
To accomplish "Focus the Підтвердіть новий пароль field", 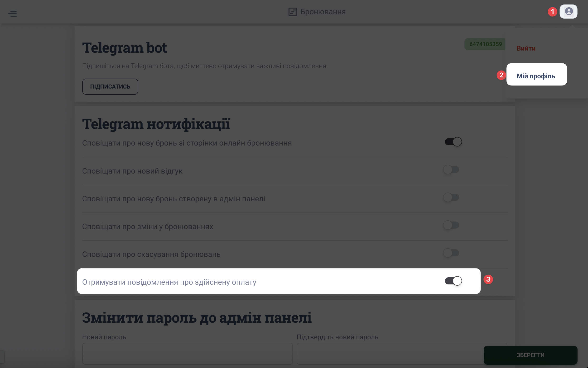I will point(402,354).
